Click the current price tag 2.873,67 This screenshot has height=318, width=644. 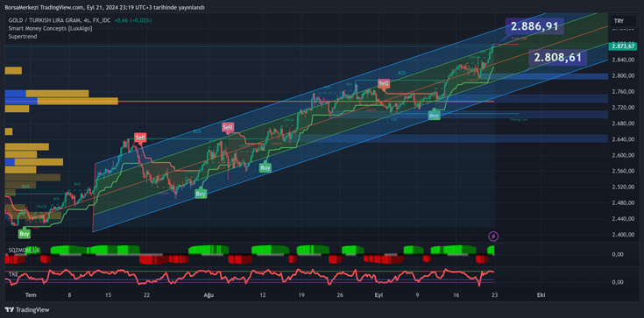tap(624, 46)
